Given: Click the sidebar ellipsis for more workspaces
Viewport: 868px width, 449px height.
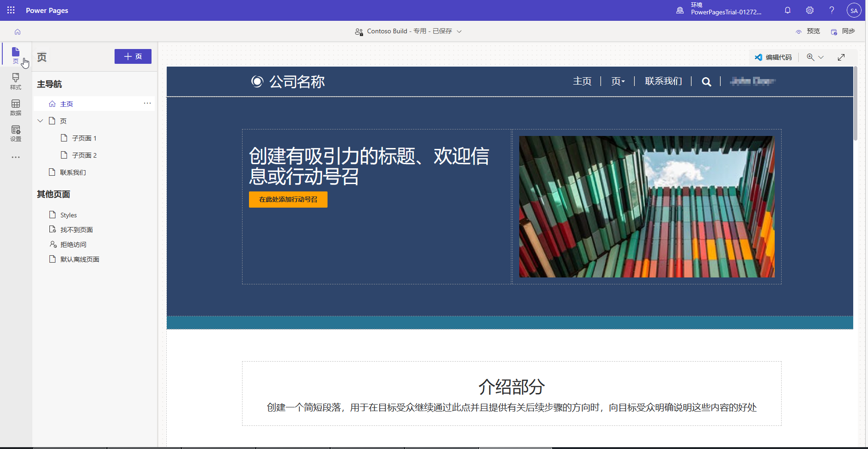Looking at the screenshot, I should [x=15, y=157].
